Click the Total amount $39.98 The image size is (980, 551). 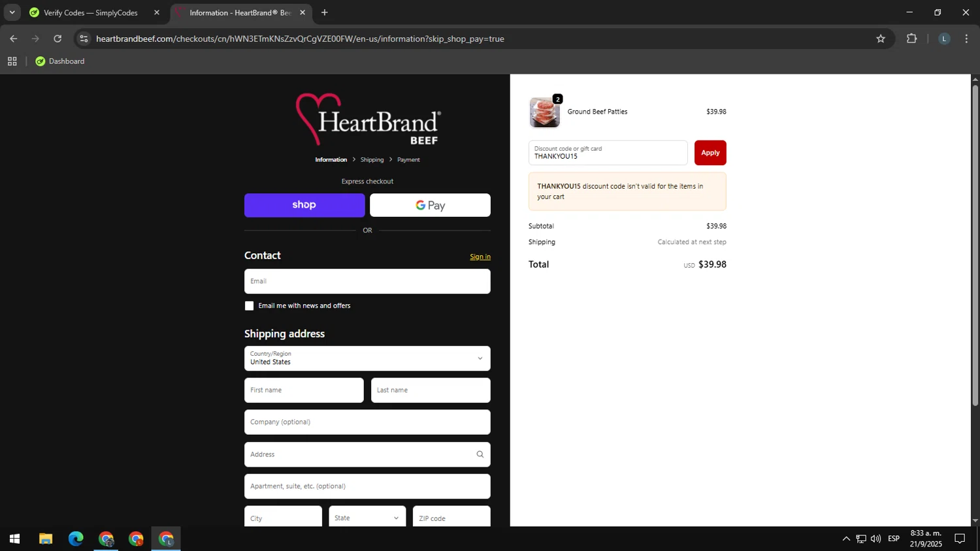(x=712, y=264)
